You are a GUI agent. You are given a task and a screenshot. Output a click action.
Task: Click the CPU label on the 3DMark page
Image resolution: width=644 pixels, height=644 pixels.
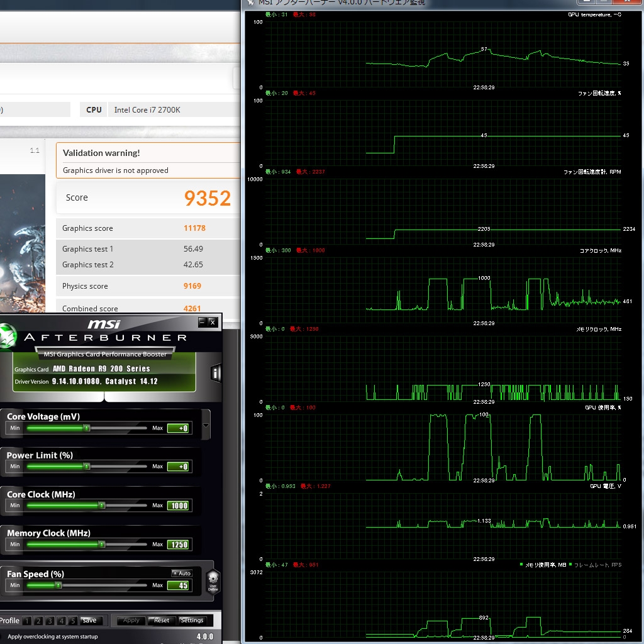[x=94, y=109]
